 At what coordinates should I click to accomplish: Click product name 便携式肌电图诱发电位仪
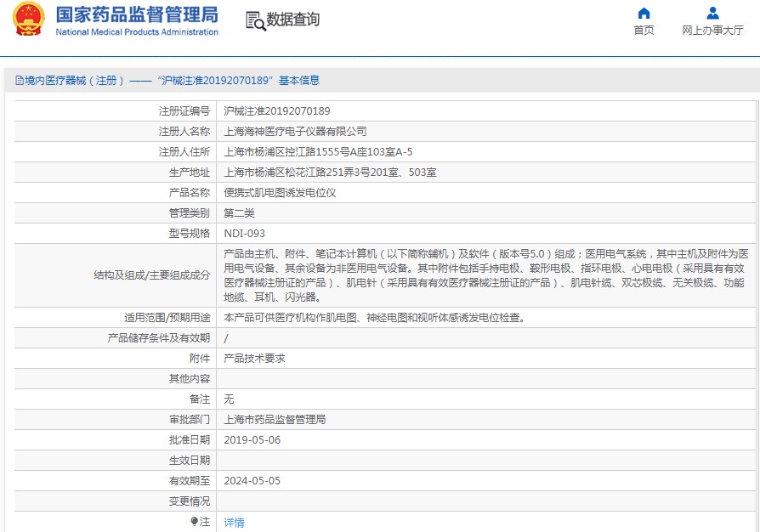280,192
